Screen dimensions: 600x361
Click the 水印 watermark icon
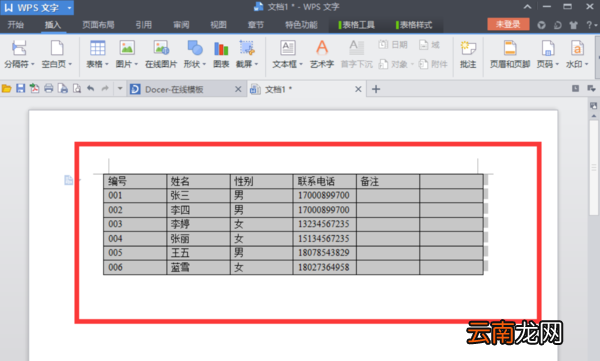coord(577,48)
